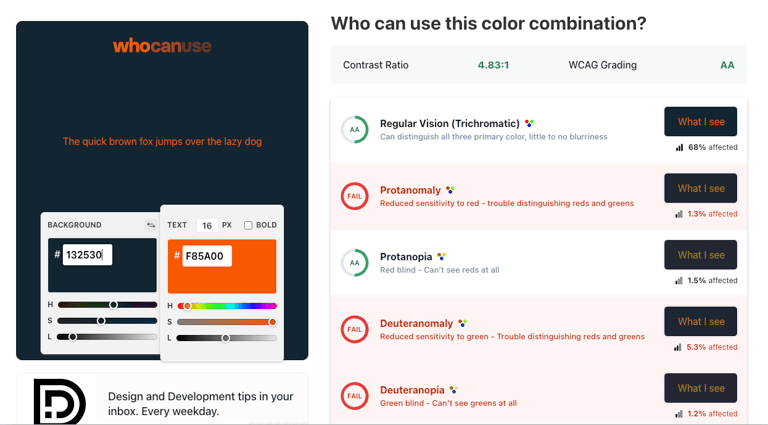Click the colored dots icon beside Regular Vision

529,124
